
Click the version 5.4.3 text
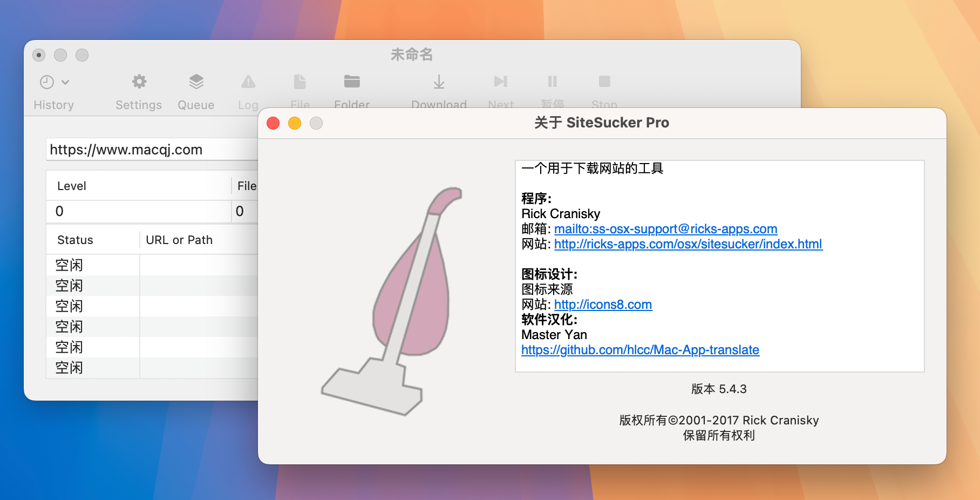pyautogui.click(x=719, y=389)
